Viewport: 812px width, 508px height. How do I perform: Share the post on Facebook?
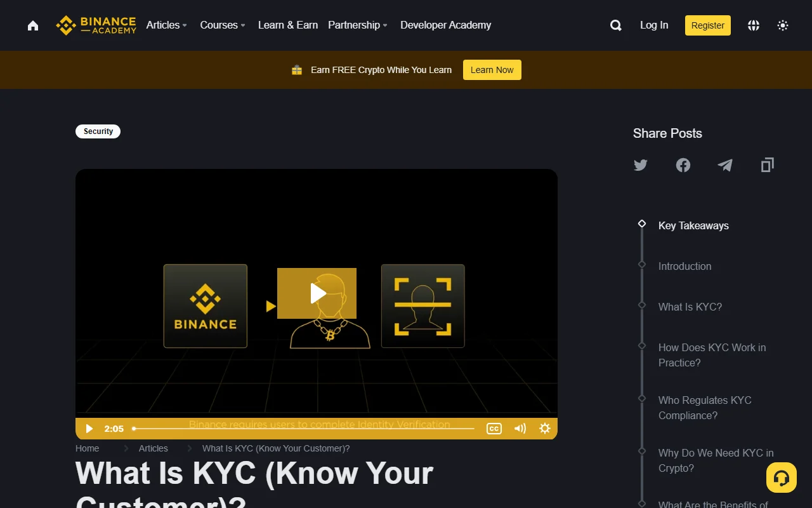pos(683,165)
